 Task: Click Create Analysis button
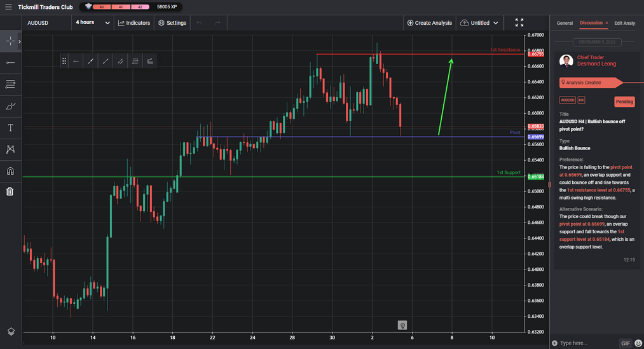point(429,23)
